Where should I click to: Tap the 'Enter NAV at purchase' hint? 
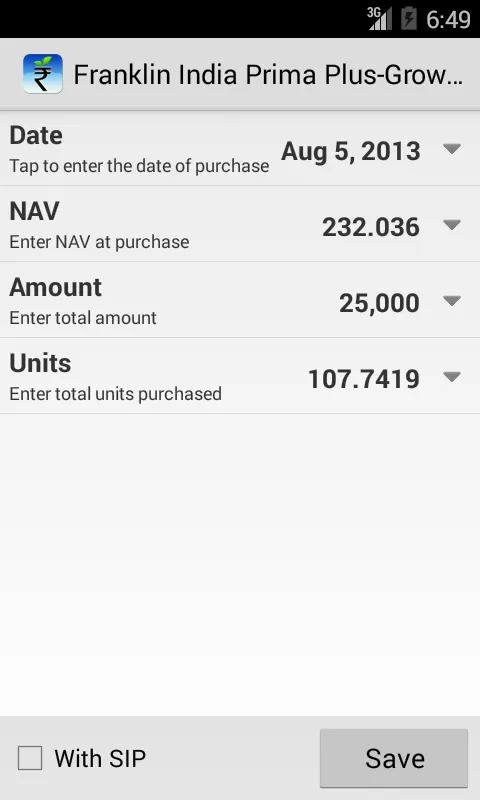(x=99, y=242)
